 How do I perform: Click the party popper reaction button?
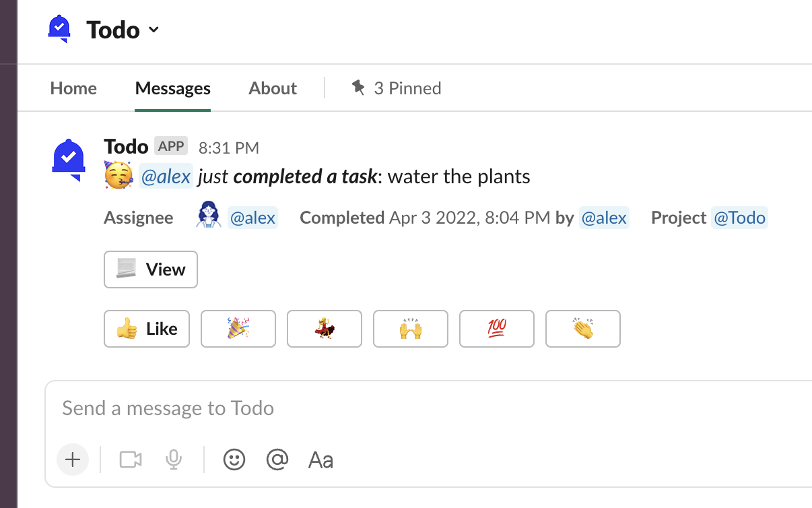[238, 329]
